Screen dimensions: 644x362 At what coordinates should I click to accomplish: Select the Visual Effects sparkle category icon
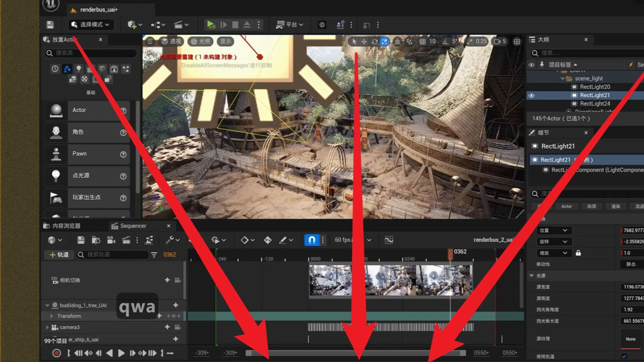pyautogui.click(x=126, y=69)
